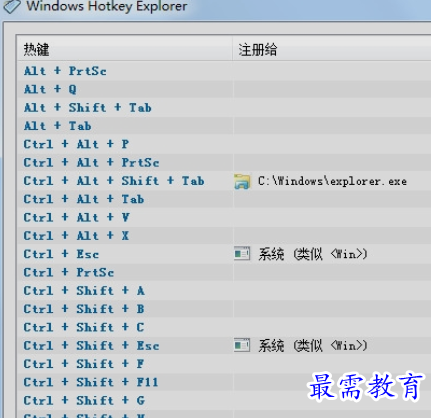Select the Ctrl + Esc hotkey row
The image size is (431, 418).
click(x=224, y=254)
